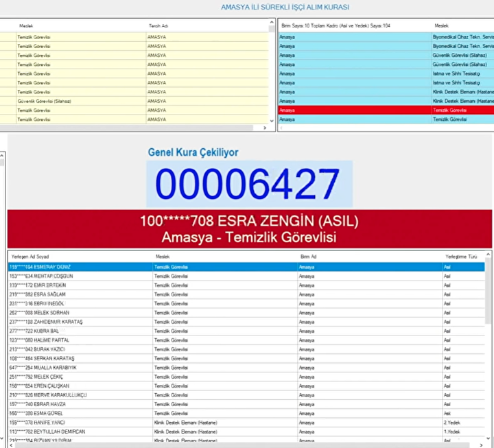Select the red highlighted 'Temizlik Görevlisi' unit row
This screenshot has width=494, height=448.
point(386,110)
